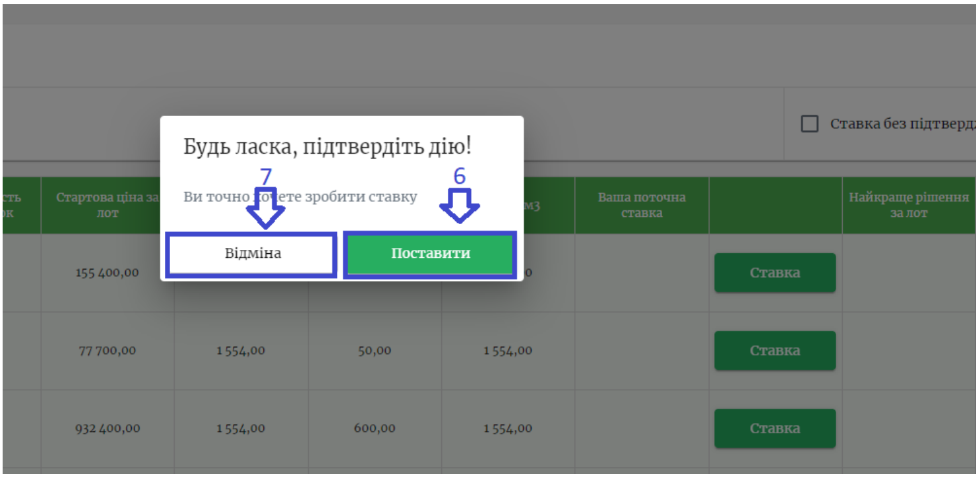Click the dialog title Будь ласка, підтвердіть дію!

point(327,147)
